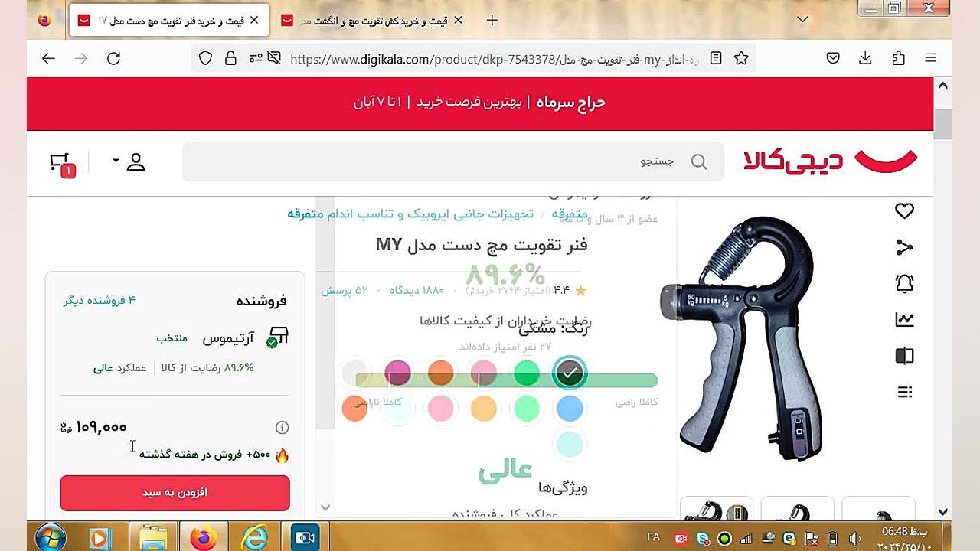Open the shopping cart with 1 item
The image size is (980, 551).
point(62,163)
